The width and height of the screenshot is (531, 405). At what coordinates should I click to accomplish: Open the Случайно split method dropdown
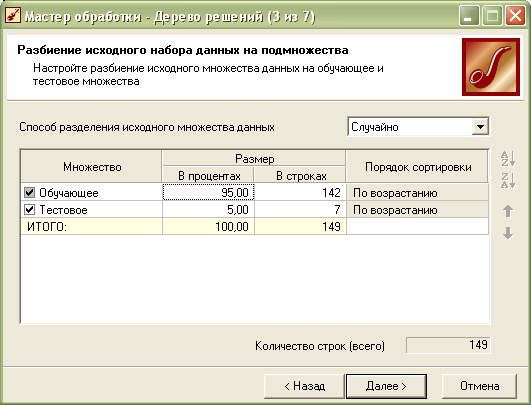coord(480,127)
